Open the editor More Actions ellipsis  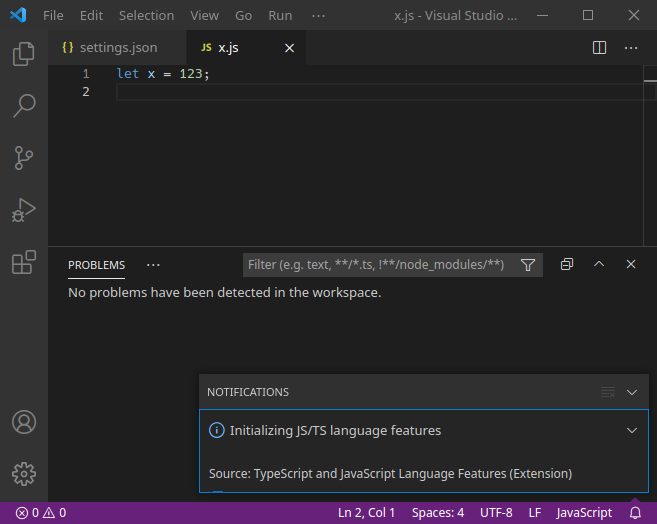pos(631,48)
